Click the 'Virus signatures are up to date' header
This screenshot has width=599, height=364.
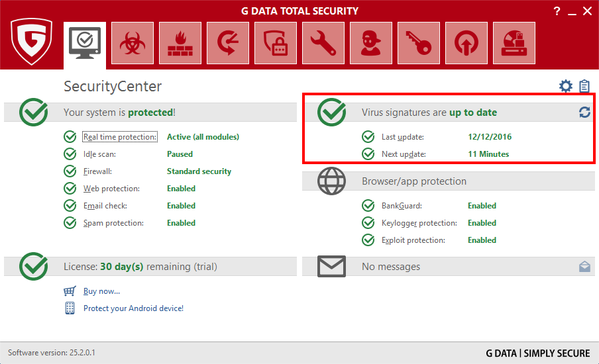429,112
